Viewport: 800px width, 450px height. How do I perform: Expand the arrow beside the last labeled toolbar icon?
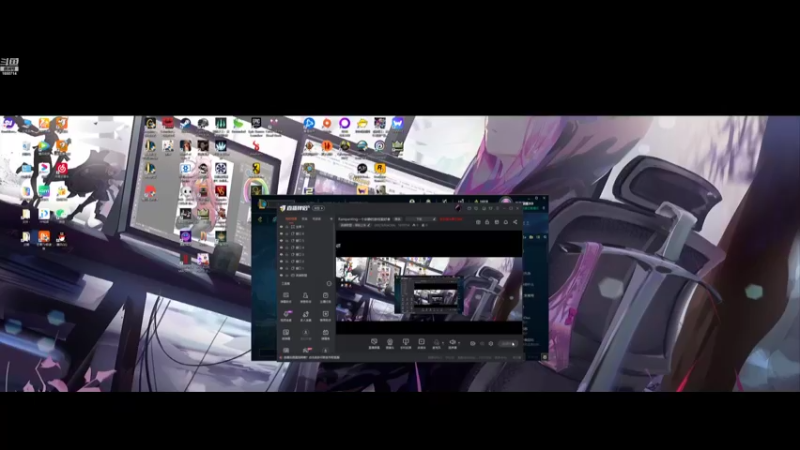(459, 343)
